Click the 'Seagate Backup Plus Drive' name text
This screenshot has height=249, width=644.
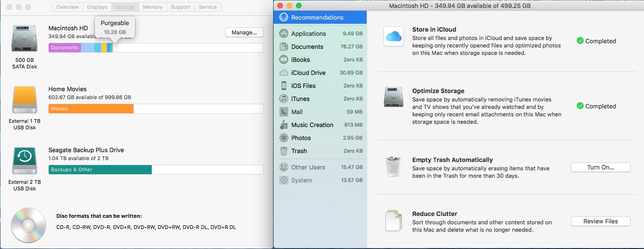pos(86,150)
